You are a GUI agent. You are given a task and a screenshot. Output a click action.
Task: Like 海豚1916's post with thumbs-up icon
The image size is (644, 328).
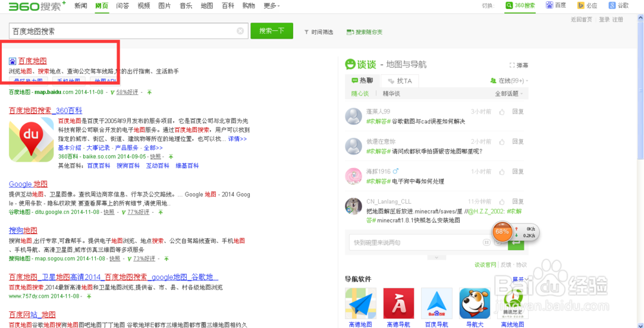(x=502, y=171)
